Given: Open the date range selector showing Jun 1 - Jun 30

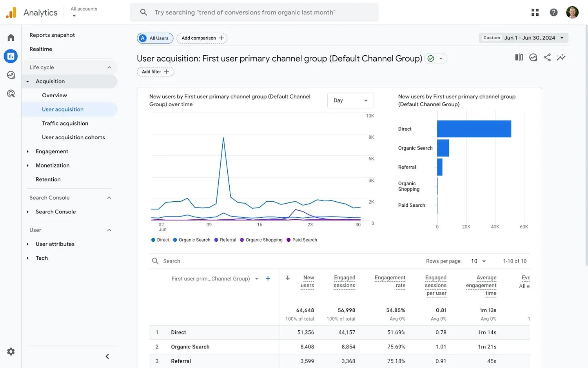Looking at the screenshot, I should pyautogui.click(x=523, y=38).
